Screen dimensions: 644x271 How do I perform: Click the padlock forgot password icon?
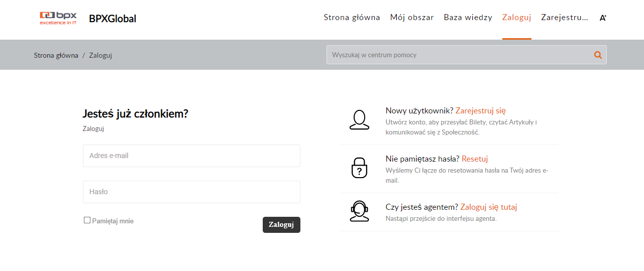tap(359, 168)
